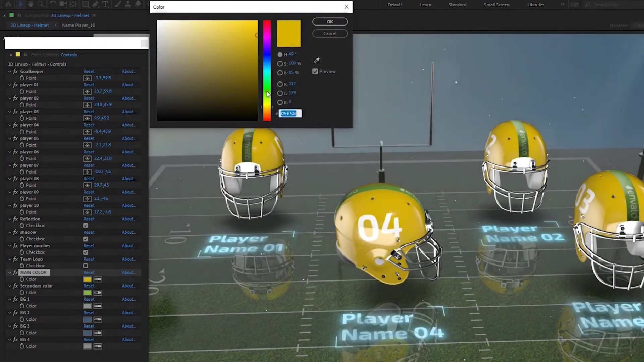This screenshot has width=644, height=362.
Task: Switch to the Default workspace
Action: 394,5
